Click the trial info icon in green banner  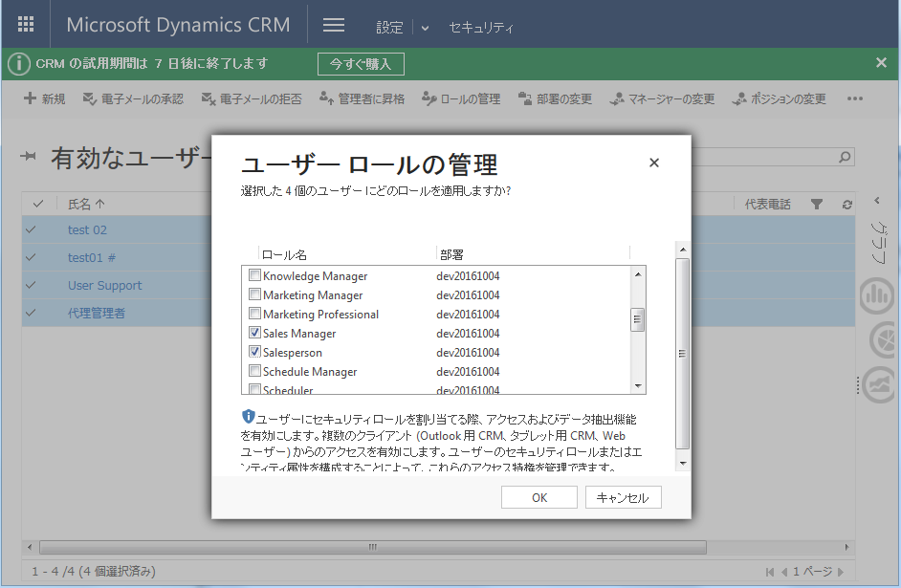pyautogui.click(x=19, y=64)
